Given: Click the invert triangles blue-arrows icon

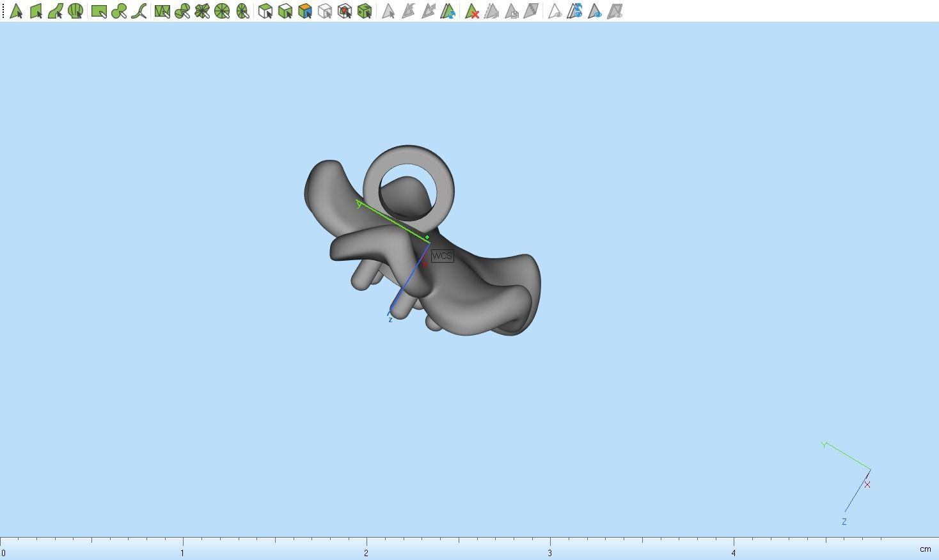Looking at the screenshot, I should click(x=448, y=11).
